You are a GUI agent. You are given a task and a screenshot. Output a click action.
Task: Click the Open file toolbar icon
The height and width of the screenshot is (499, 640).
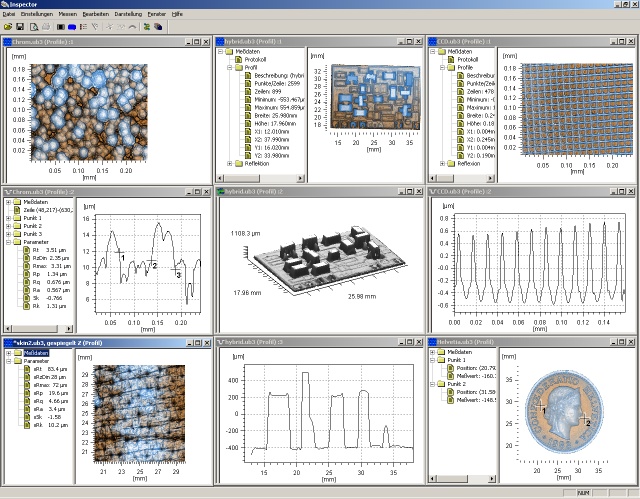[7, 27]
